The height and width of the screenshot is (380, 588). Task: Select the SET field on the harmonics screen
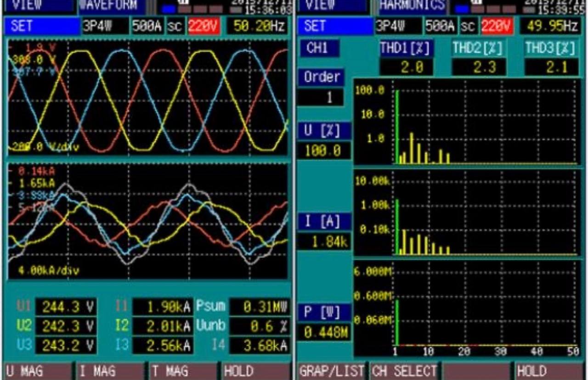tap(336, 26)
